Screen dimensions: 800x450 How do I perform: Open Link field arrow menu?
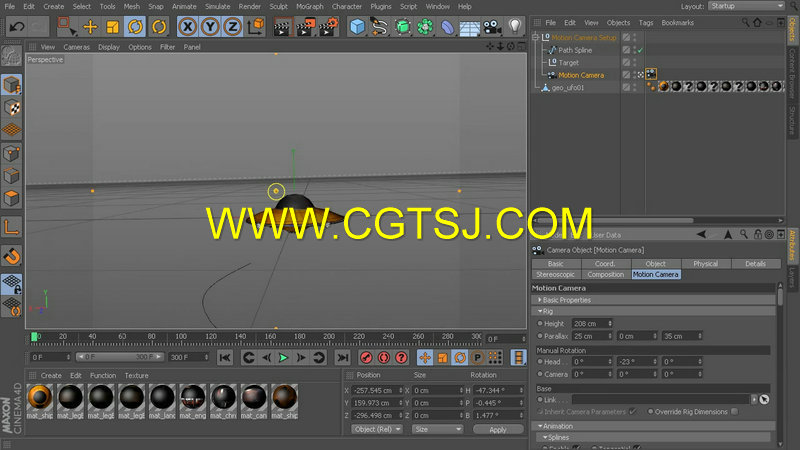click(x=754, y=399)
